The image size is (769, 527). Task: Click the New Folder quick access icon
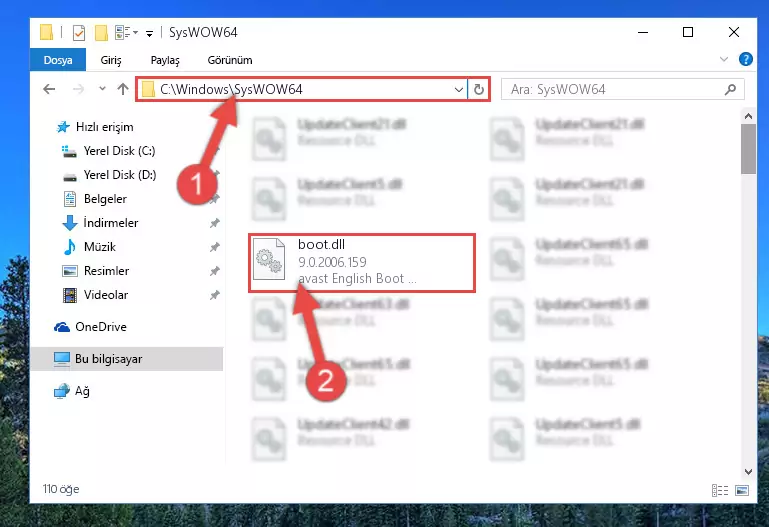click(x=101, y=33)
